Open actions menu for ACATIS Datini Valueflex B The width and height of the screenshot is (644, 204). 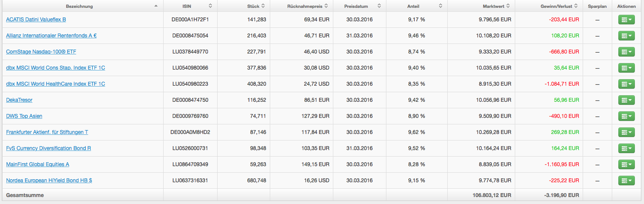click(626, 20)
